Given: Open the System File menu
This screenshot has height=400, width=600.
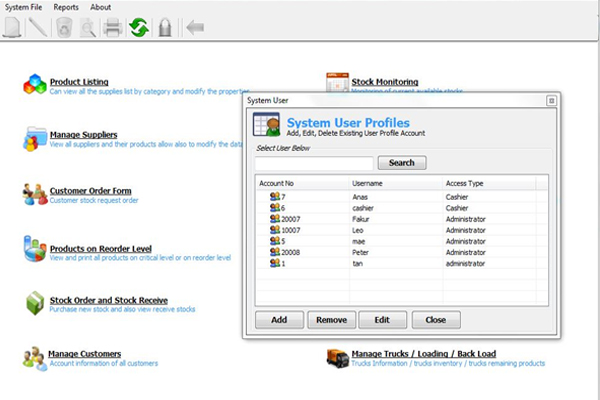Looking at the screenshot, I should pyautogui.click(x=24, y=7).
